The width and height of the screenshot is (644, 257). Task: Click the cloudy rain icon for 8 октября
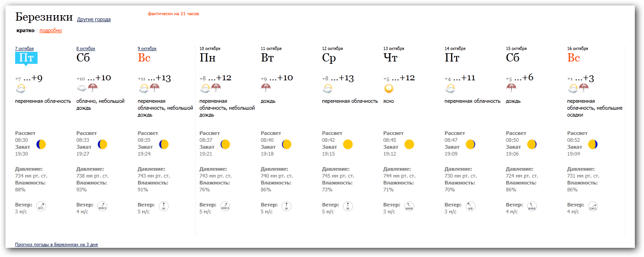point(87,89)
